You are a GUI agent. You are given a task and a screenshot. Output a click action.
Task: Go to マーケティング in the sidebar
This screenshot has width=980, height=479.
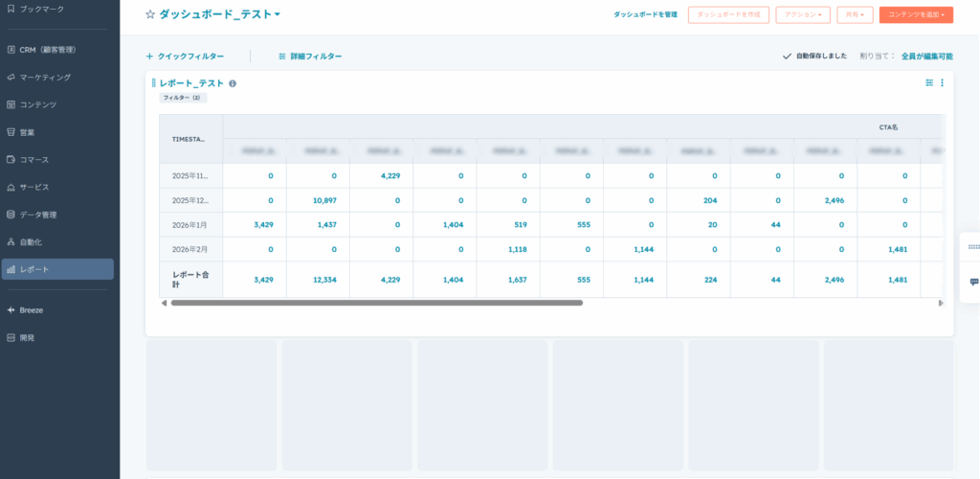pos(45,77)
